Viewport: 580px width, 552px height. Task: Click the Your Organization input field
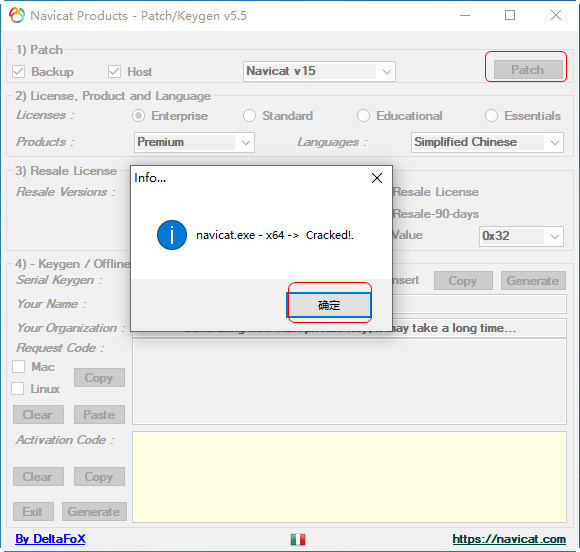[479, 328]
